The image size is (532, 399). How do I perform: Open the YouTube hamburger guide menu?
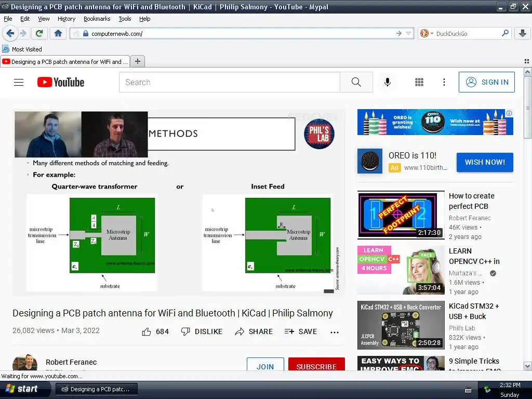tap(19, 82)
